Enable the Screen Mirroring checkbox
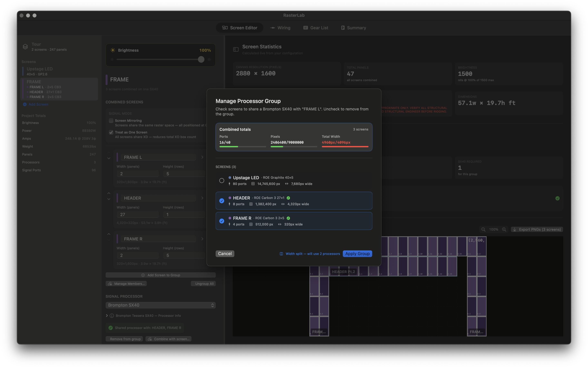 [x=111, y=121]
